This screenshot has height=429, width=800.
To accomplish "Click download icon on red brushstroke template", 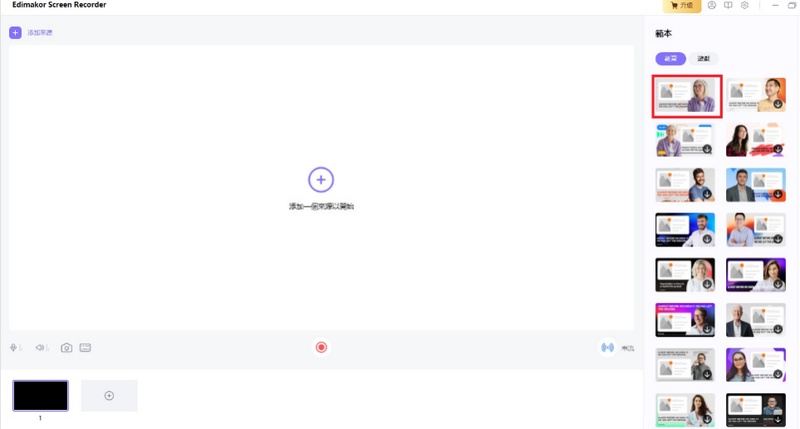I will pyautogui.click(x=778, y=149).
